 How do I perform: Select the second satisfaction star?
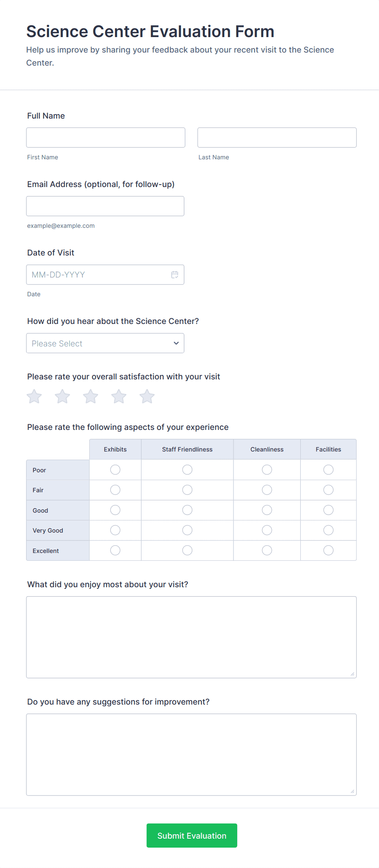(x=62, y=397)
